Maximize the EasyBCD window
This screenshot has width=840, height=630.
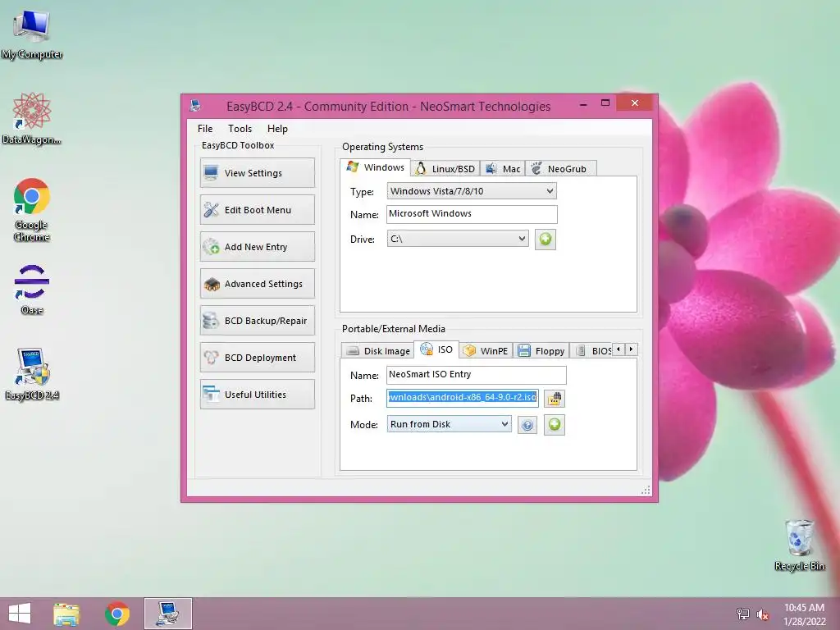coord(605,103)
